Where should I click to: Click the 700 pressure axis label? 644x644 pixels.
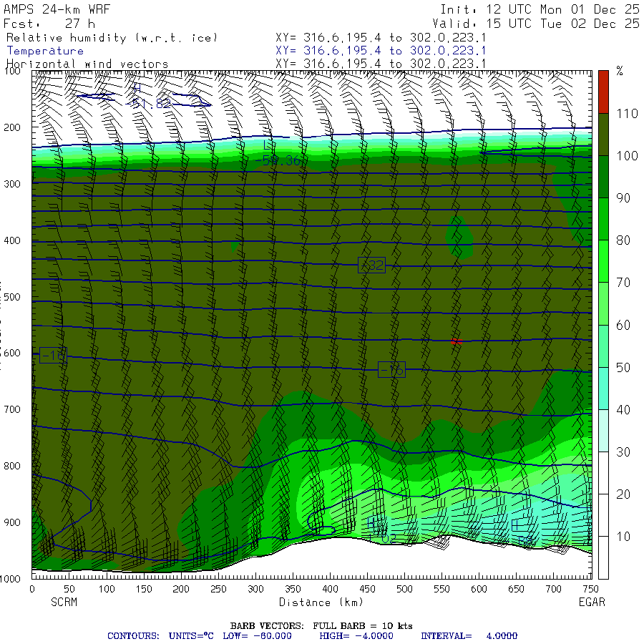pos(12,409)
